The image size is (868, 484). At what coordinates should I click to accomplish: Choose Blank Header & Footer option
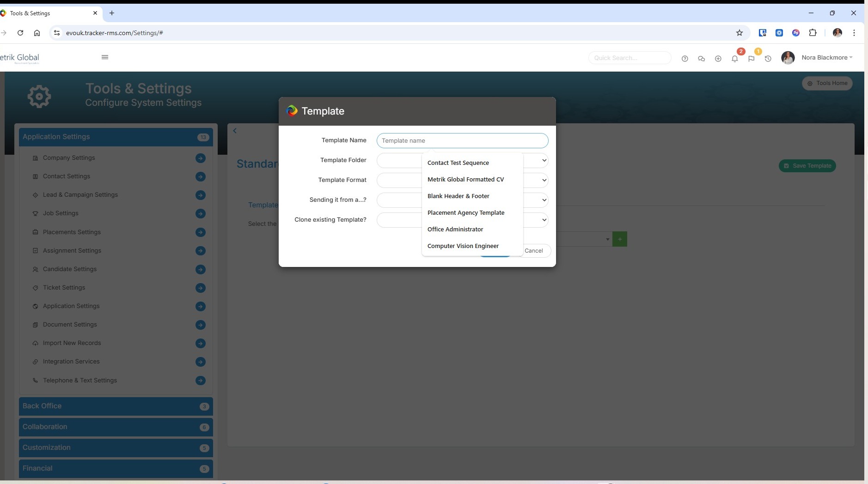click(472, 196)
